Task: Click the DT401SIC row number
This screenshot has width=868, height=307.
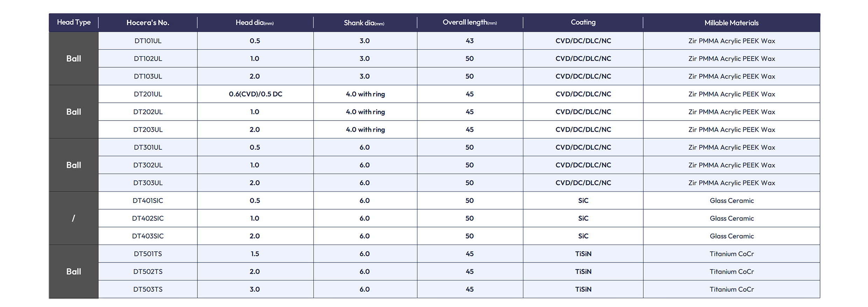Action: coord(148,200)
